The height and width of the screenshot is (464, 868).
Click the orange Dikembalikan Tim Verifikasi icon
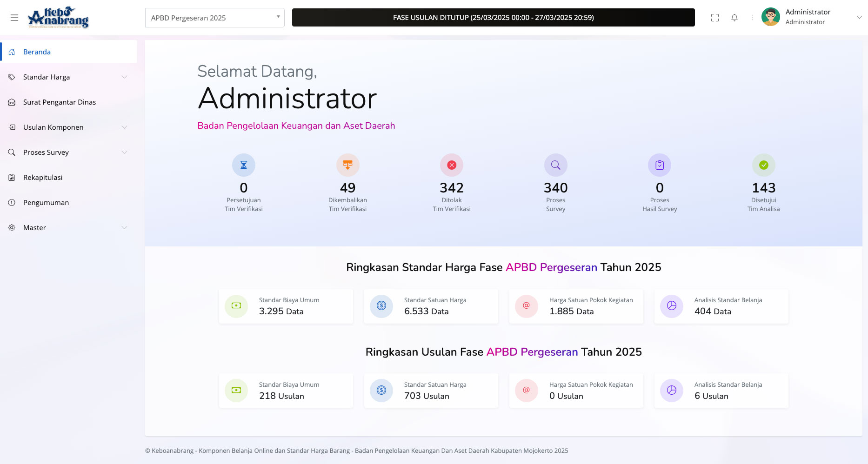348,165
